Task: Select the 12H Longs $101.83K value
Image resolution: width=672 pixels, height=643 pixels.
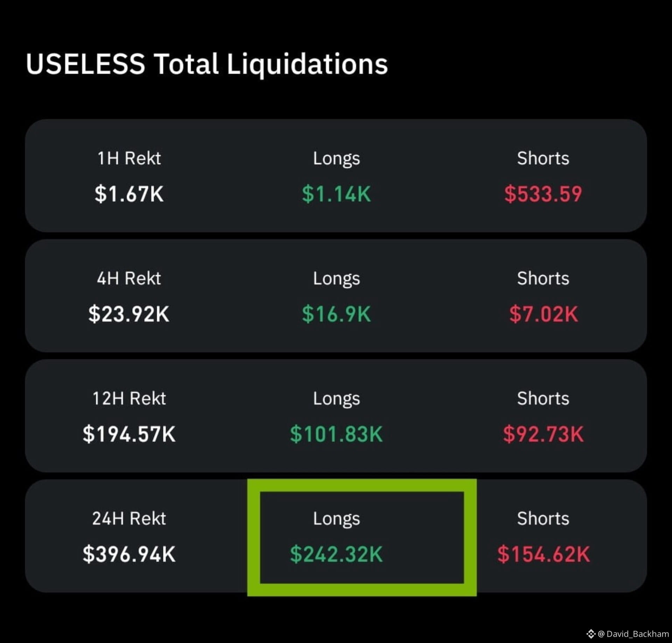Action: pos(336,434)
